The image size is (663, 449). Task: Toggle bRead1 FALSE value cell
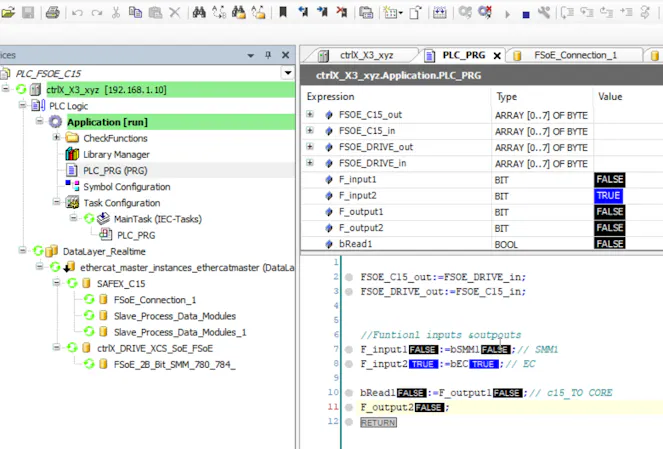pos(609,244)
